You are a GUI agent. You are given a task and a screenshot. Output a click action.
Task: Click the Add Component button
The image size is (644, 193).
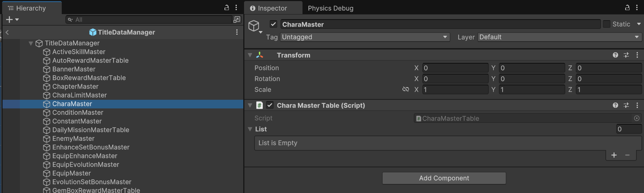(444, 178)
